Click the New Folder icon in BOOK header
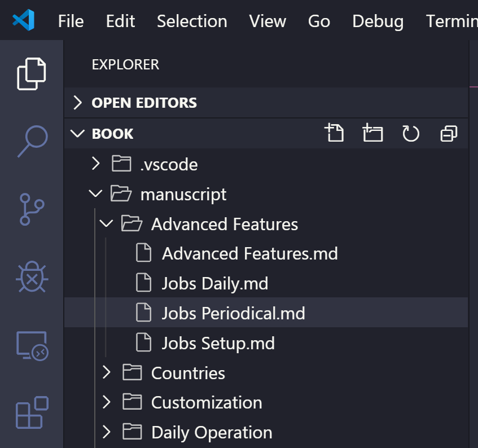478x448 pixels. click(372, 133)
